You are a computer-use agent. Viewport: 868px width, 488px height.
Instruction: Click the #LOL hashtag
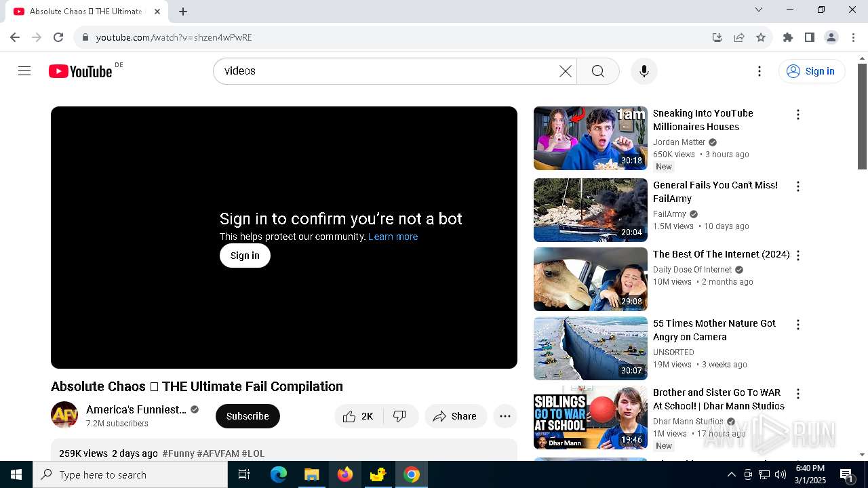tap(253, 453)
